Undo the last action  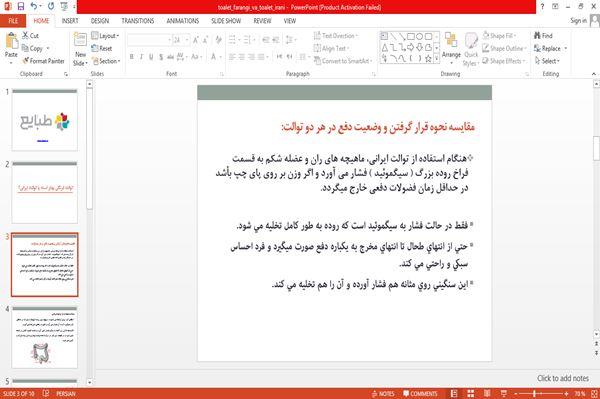(x=34, y=6)
